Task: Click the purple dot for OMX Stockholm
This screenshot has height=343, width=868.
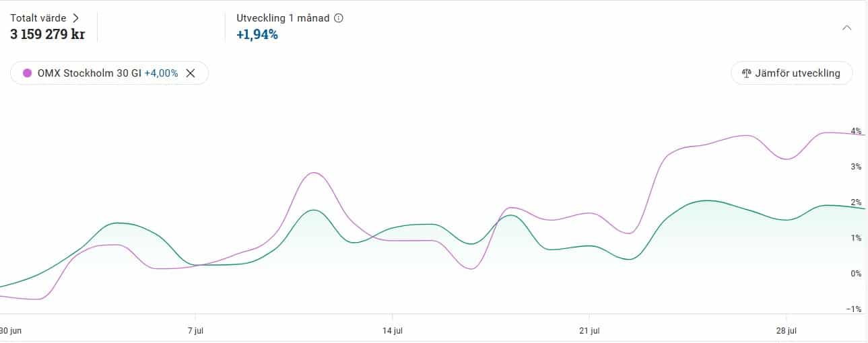Action: pos(28,73)
